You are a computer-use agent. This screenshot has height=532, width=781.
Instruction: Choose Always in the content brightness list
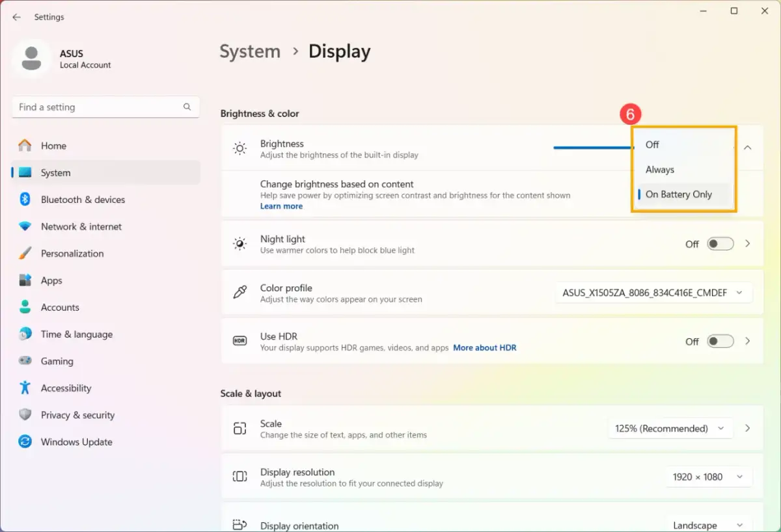tap(660, 170)
